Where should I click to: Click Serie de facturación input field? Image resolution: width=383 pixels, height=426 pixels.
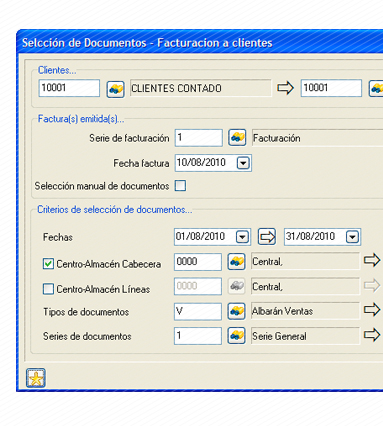pyautogui.click(x=199, y=138)
